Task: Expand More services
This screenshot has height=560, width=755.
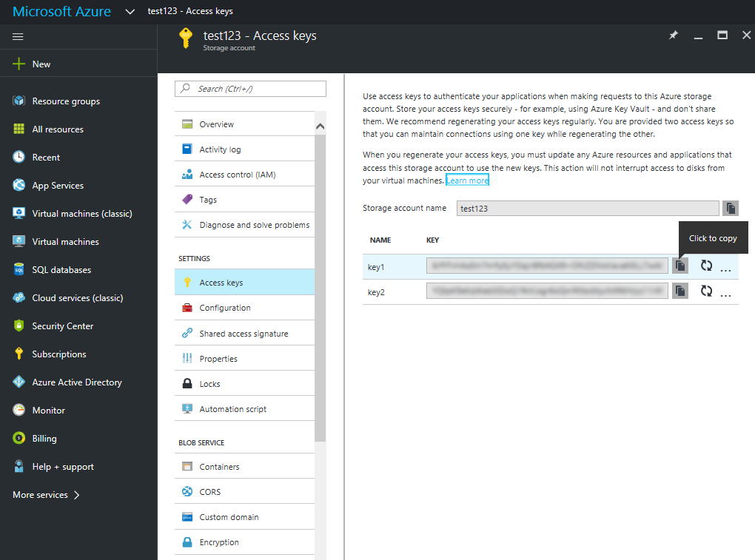Action: click(x=46, y=495)
